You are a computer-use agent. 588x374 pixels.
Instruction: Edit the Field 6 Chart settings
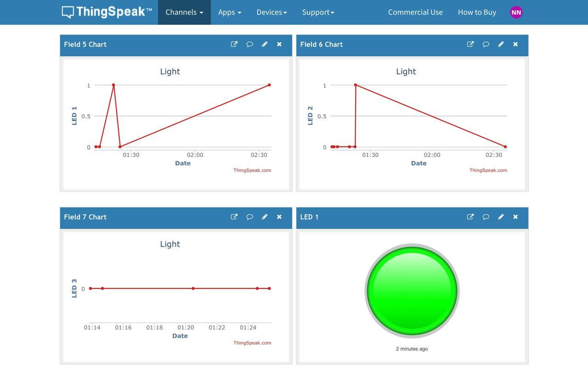coord(501,44)
